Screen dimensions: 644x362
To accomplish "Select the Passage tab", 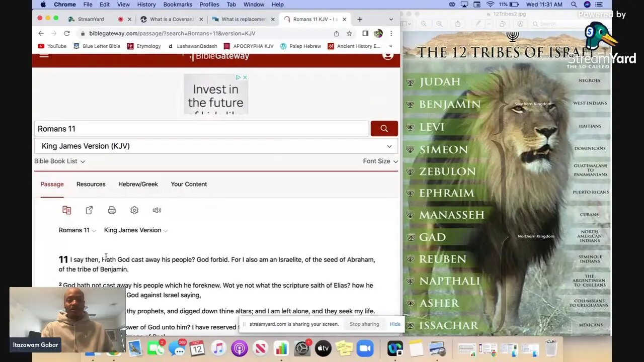I will [x=52, y=184].
